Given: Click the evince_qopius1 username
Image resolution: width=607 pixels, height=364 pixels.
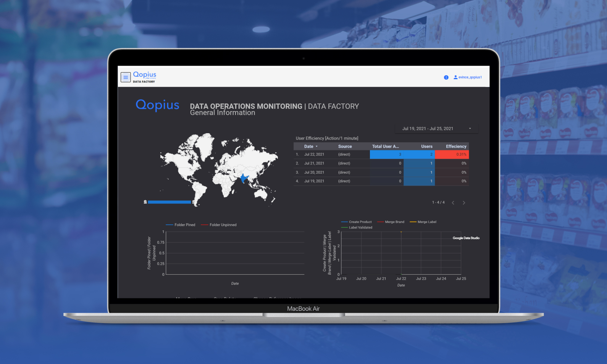Looking at the screenshot, I should pyautogui.click(x=470, y=77).
